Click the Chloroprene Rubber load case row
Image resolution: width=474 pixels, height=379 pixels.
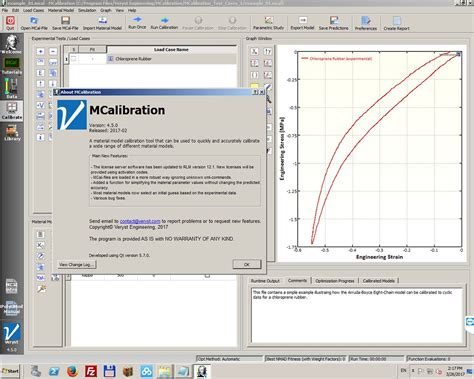click(x=151, y=59)
